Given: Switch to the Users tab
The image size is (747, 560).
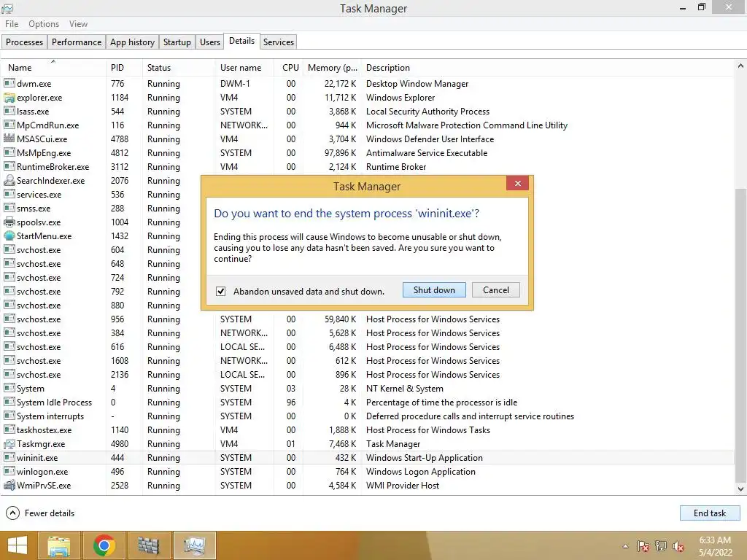Looking at the screenshot, I should tap(209, 42).
